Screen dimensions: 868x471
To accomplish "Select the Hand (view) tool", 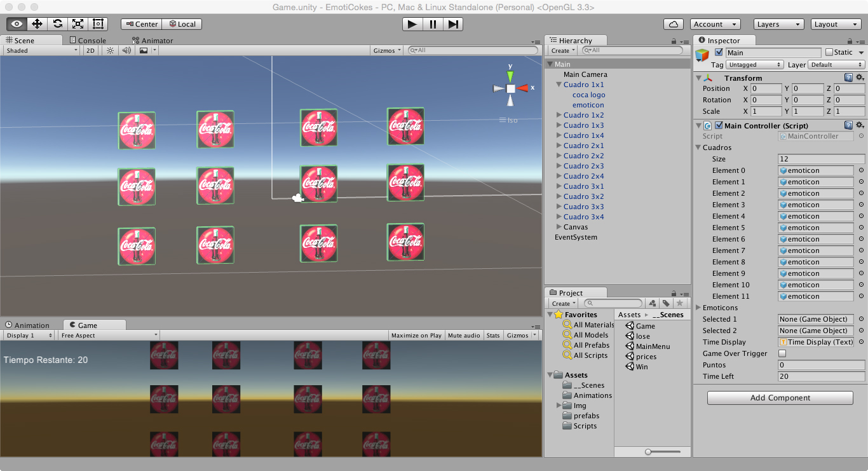I will [x=17, y=24].
